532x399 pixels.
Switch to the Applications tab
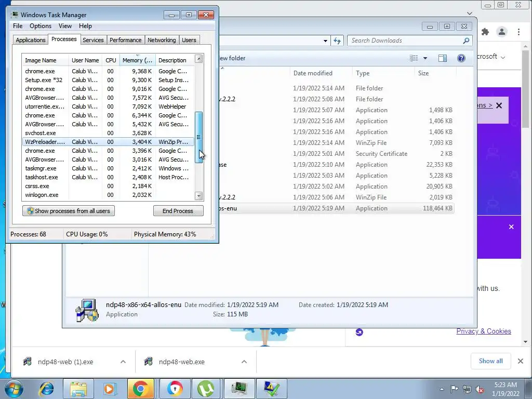coord(31,40)
